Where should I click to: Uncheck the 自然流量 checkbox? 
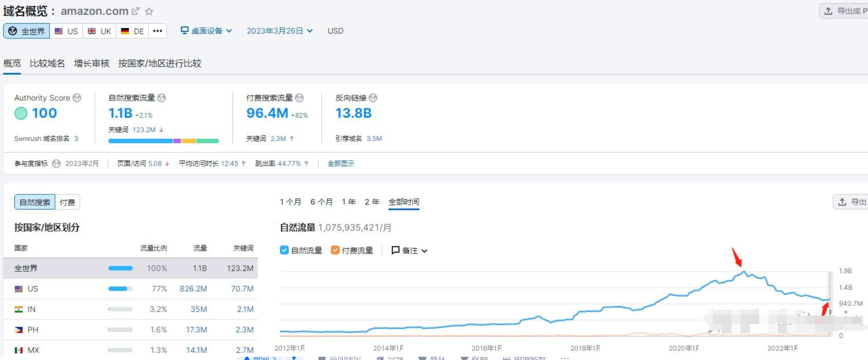(x=284, y=250)
